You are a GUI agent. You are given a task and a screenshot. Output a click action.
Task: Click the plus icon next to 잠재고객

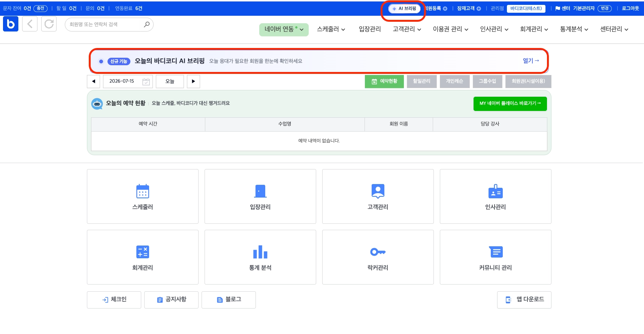(x=479, y=9)
